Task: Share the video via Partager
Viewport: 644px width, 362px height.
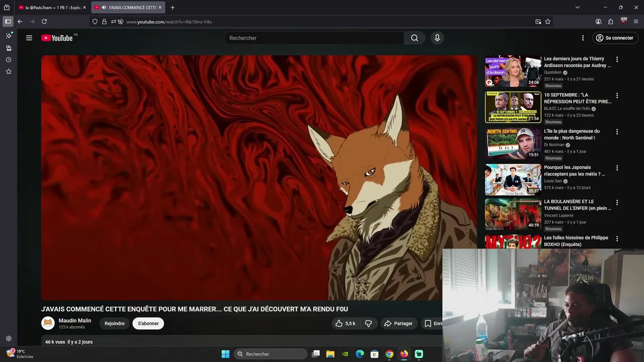Action: click(x=398, y=323)
